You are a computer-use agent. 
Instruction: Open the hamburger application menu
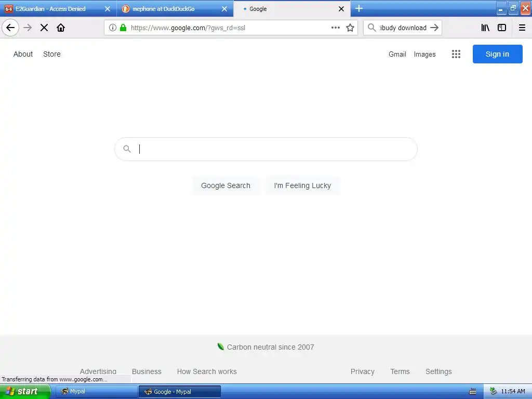coord(522,28)
